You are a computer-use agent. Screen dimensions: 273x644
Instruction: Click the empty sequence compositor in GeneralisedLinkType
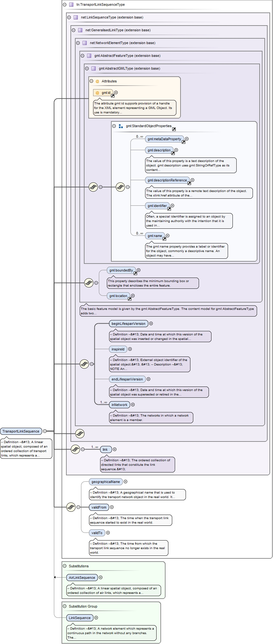coord(80,433)
